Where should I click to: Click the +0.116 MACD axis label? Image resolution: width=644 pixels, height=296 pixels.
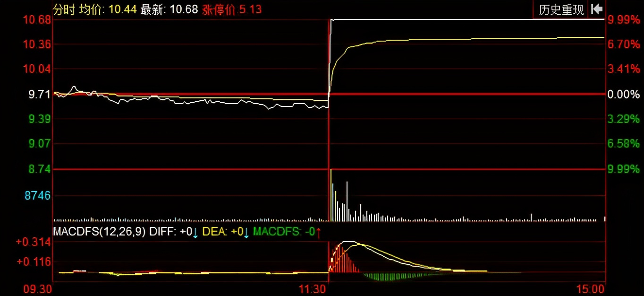click(34, 261)
